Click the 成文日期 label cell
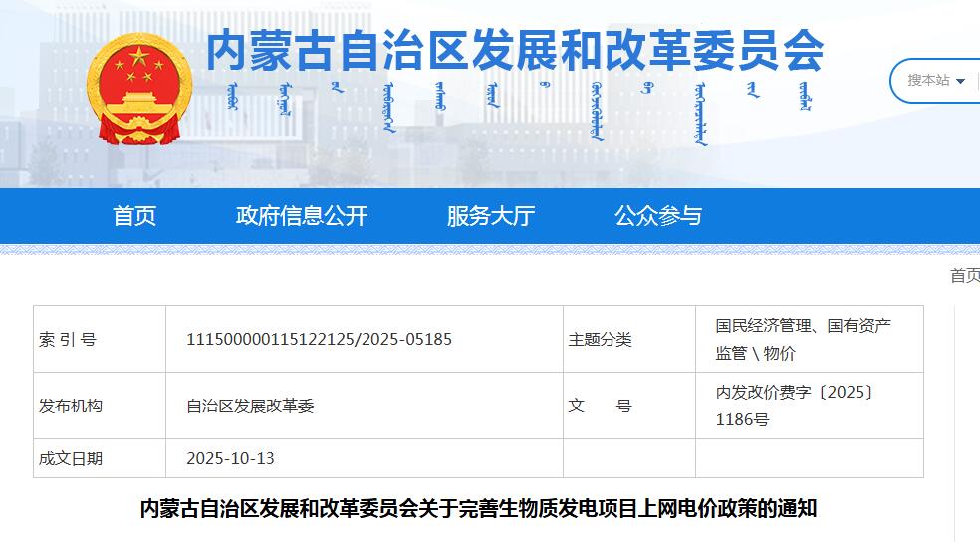 [x=71, y=459]
